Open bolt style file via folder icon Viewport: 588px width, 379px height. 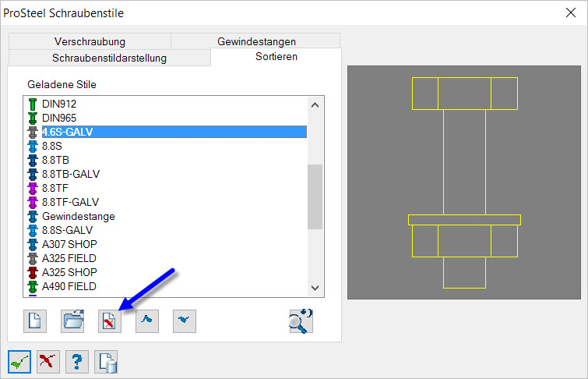[x=72, y=321]
